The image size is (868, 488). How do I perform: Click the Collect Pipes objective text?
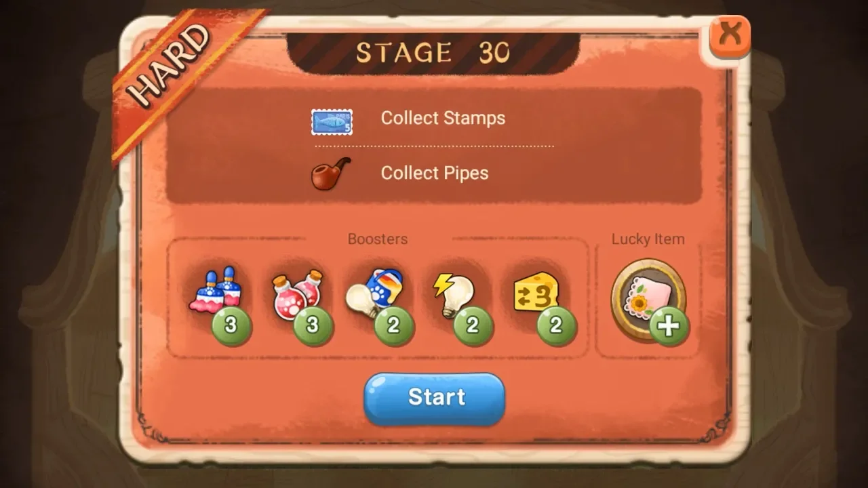(x=435, y=173)
